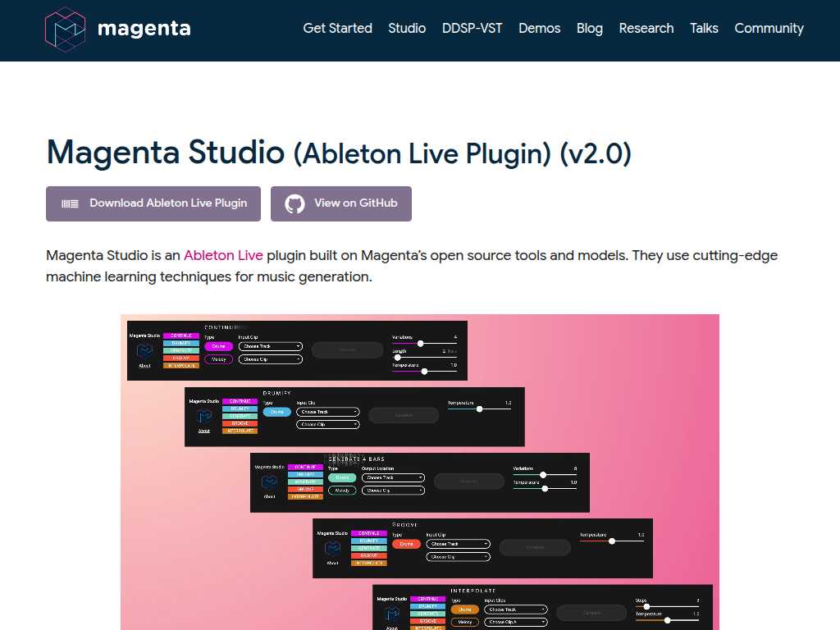Switch to GROOVE tab in the Groove panel
The image size is (840, 630).
pos(369,555)
